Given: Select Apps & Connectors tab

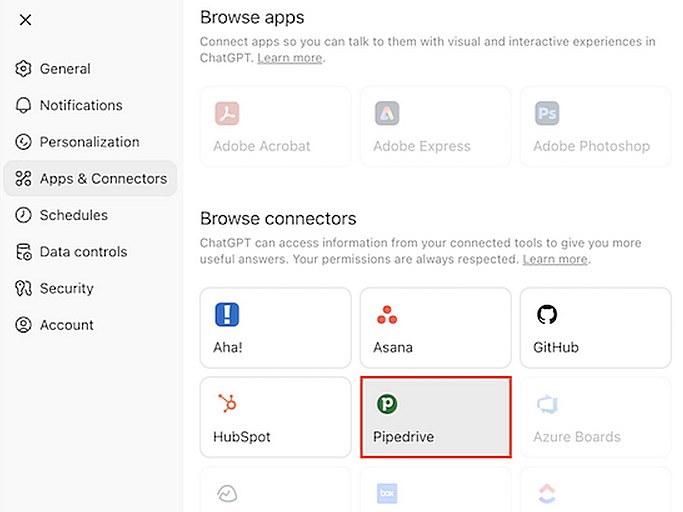Looking at the screenshot, I should (102, 179).
